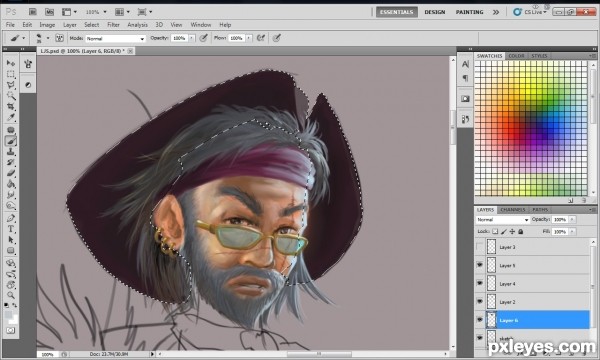Viewport: 600px width, 360px height.
Task: Launch Bridge from the application bar
Action: [x=33, y=12]
